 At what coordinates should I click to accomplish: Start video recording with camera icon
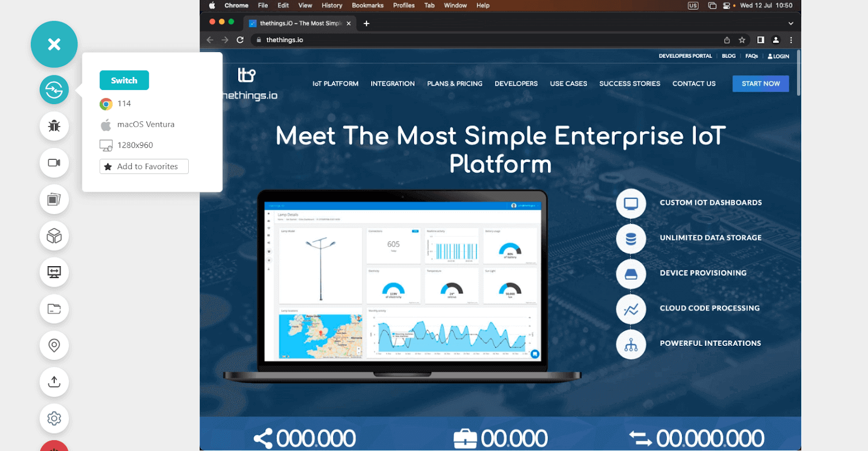pos(54,163)
